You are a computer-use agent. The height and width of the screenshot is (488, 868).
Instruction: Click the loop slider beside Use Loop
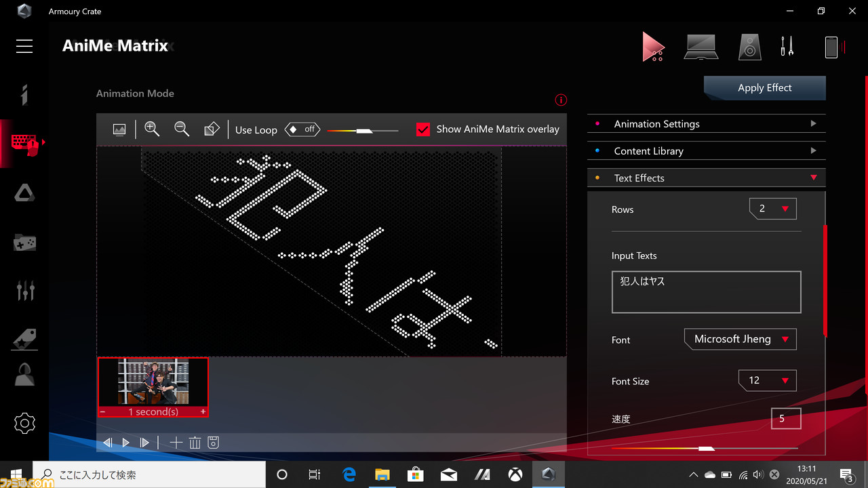pyautogui.click(x=363, y=130)
